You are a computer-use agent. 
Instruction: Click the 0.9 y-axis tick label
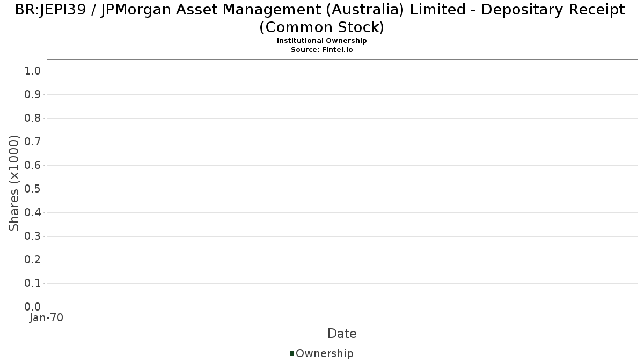pyautogui.click(x=33, y=95)
